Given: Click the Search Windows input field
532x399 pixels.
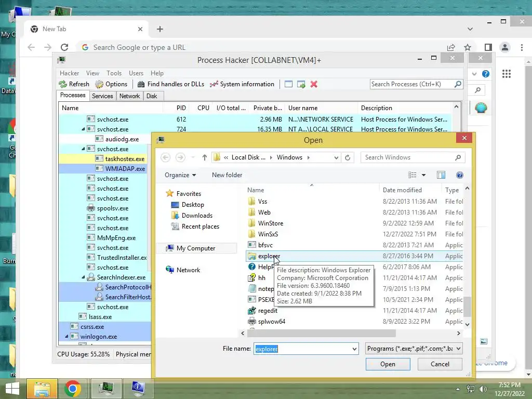Looking at the screenshot, I should (413, 157).
